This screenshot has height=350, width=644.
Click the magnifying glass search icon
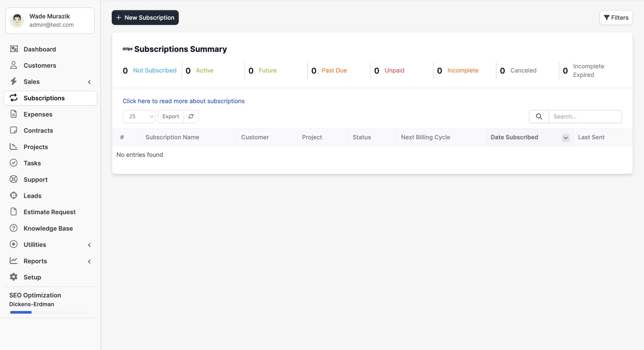(x=539, y=116)
